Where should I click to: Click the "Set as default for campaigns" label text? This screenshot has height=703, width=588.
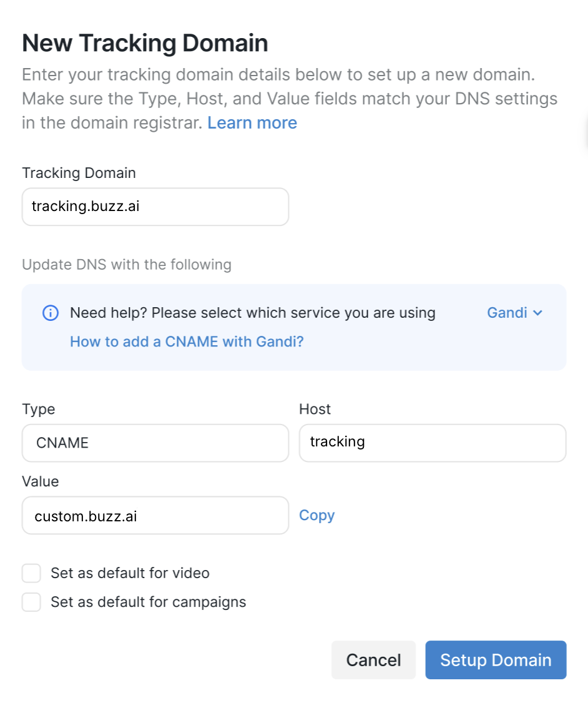(149, 602)
